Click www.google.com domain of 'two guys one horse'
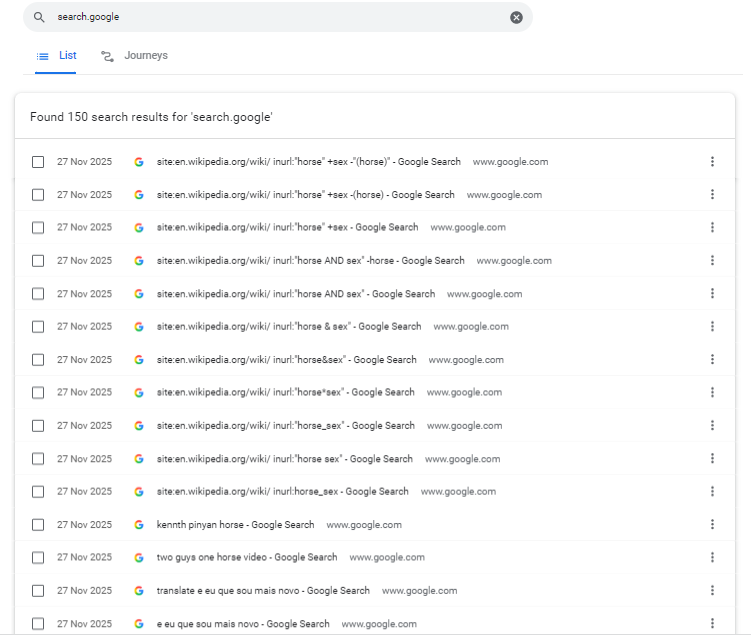751x636 pixels. [x=387, y=557]
